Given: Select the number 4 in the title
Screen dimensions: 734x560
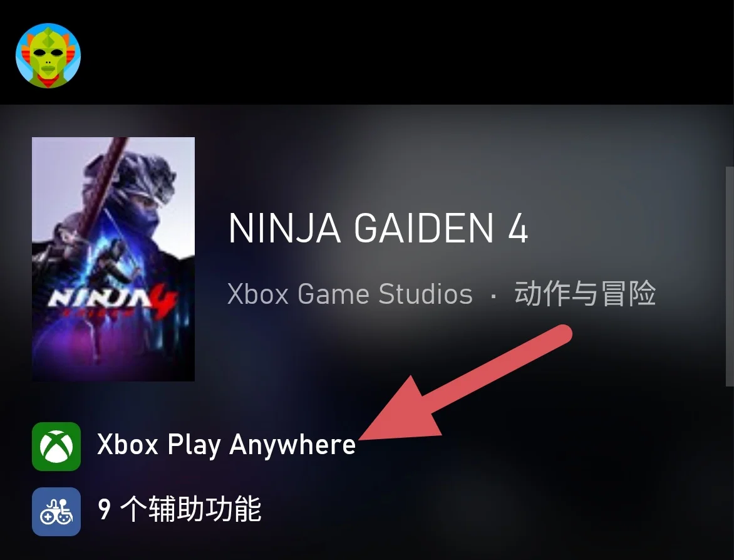Looking at the screenshot, I should tap(518, 228).
